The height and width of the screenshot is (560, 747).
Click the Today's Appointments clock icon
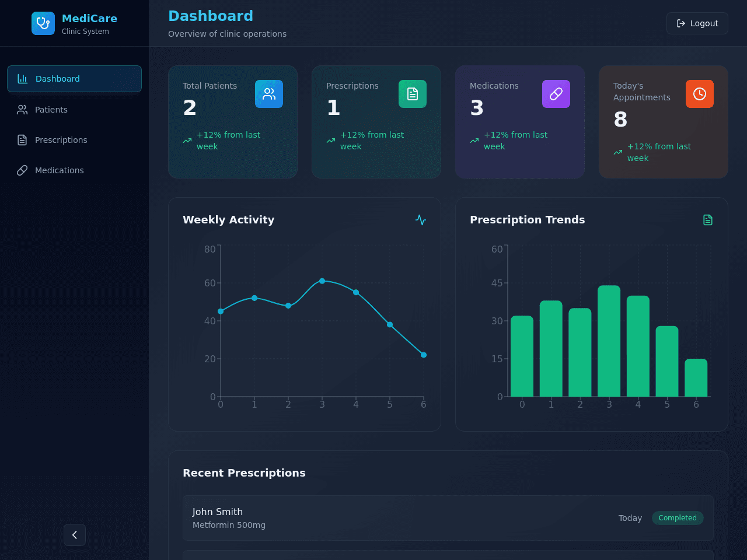[700, 94]
